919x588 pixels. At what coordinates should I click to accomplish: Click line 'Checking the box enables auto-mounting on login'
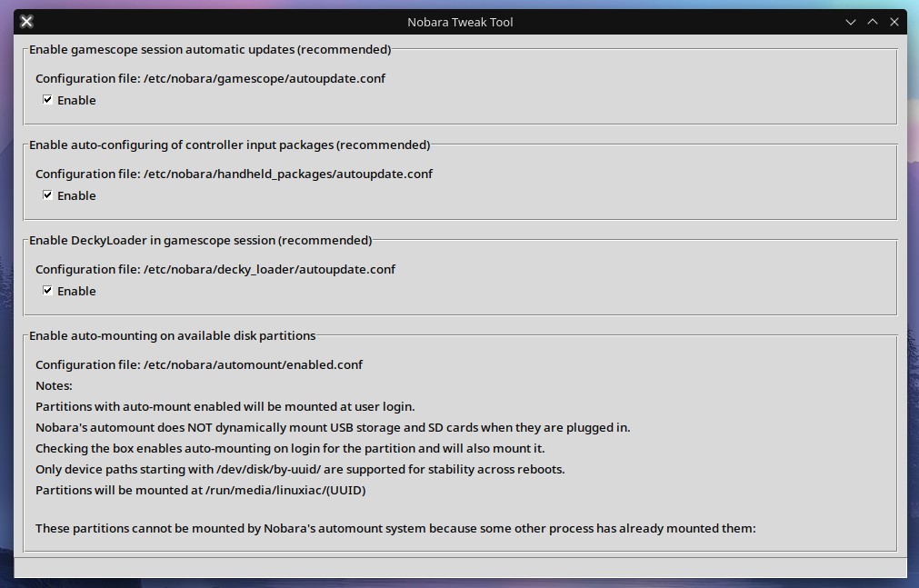click(290, 448)
